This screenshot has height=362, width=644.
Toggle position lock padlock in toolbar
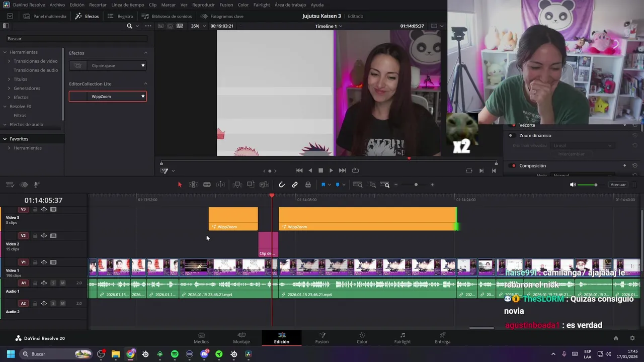[308, 185]
